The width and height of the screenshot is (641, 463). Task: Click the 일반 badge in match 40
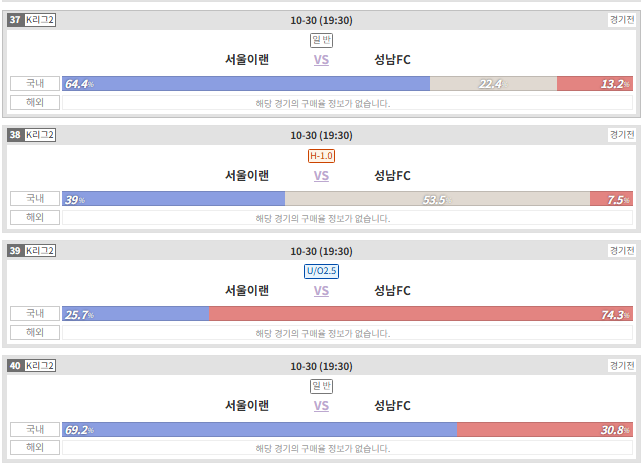pos(321,386)
